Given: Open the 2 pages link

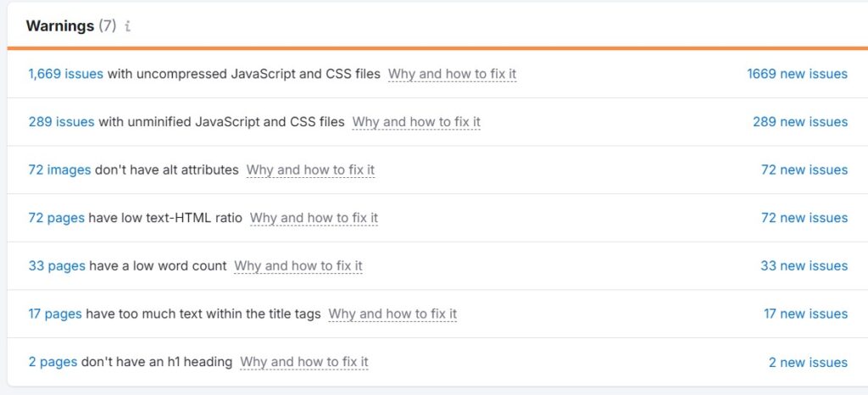Looking at the screenshot, I should (53, 362).
